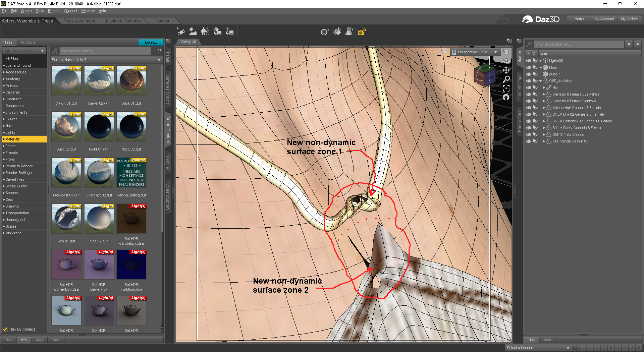Switch to the Products tab

[x=28, y=42]
